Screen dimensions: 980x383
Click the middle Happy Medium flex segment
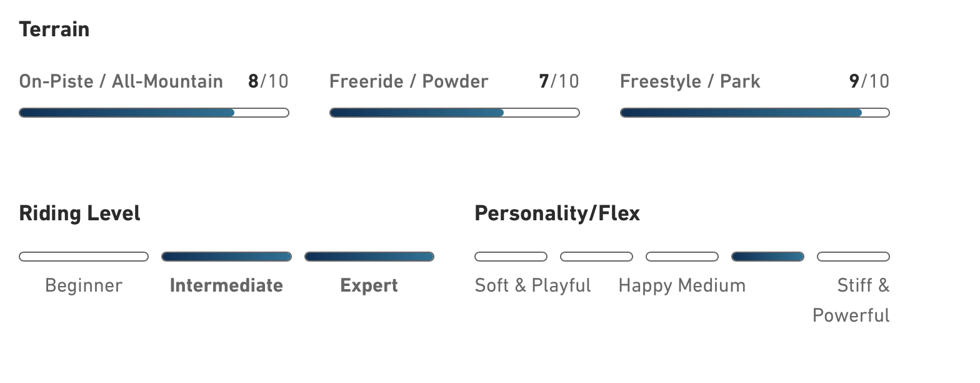(682, 257)
